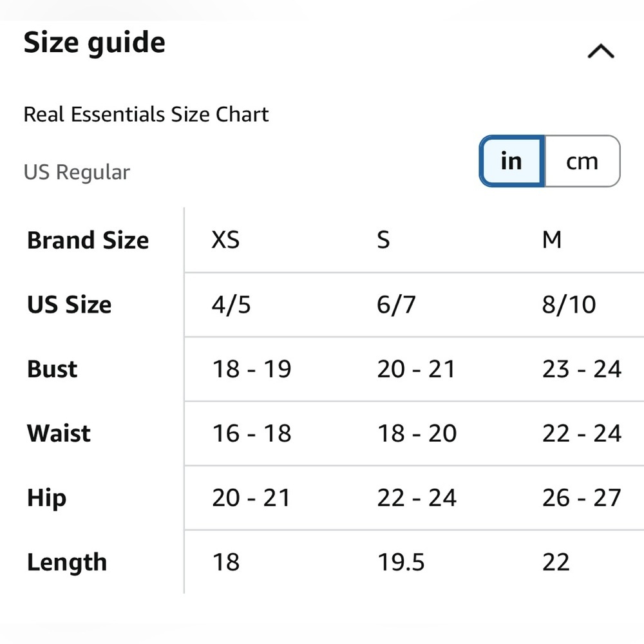Viewport: 644px width, 644px height.
Task: Click the 19.5 length value
Action: point(401,562)
